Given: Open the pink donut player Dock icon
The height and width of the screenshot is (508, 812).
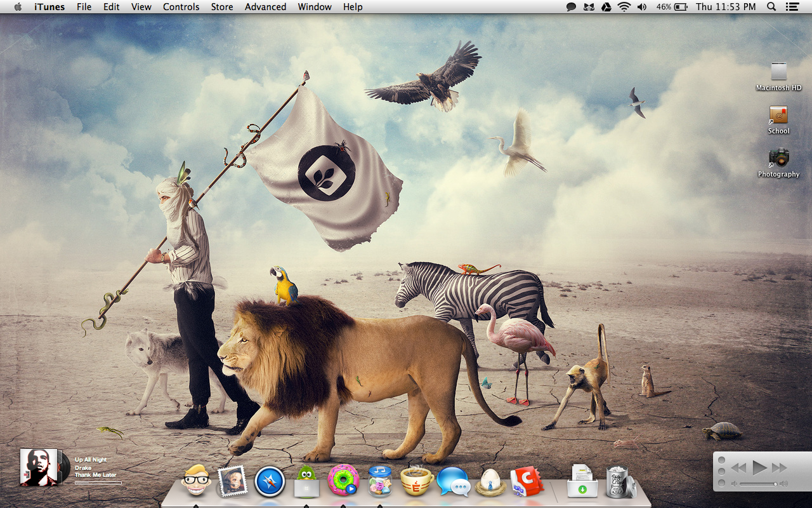Looking at the screenshot, I should coord(343,481).
